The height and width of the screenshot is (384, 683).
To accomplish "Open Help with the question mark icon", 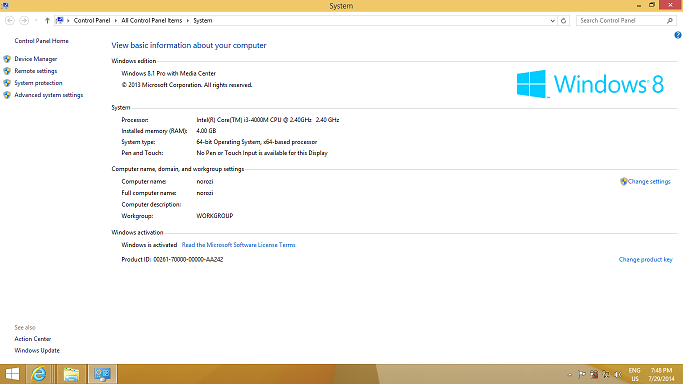I will [678, 35].
